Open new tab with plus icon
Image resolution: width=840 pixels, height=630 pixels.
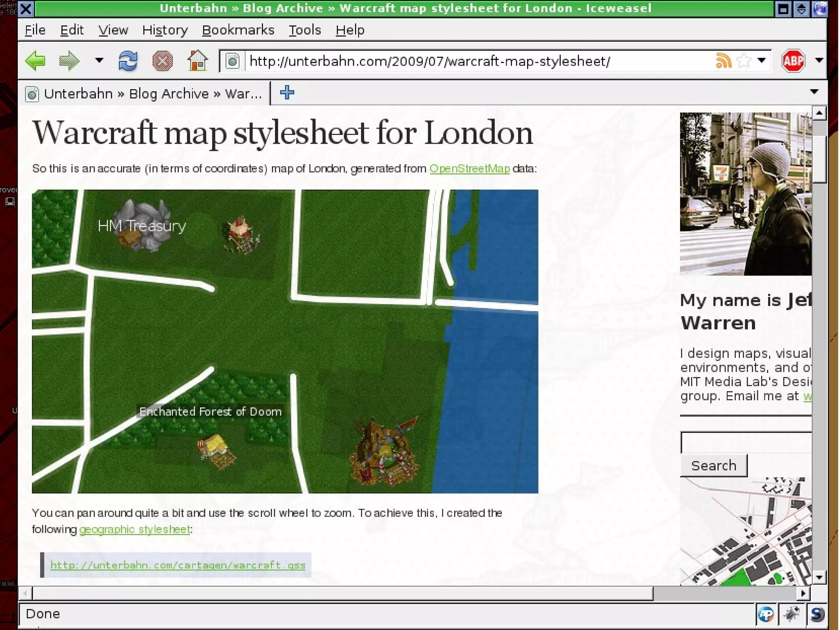(287, 93)
